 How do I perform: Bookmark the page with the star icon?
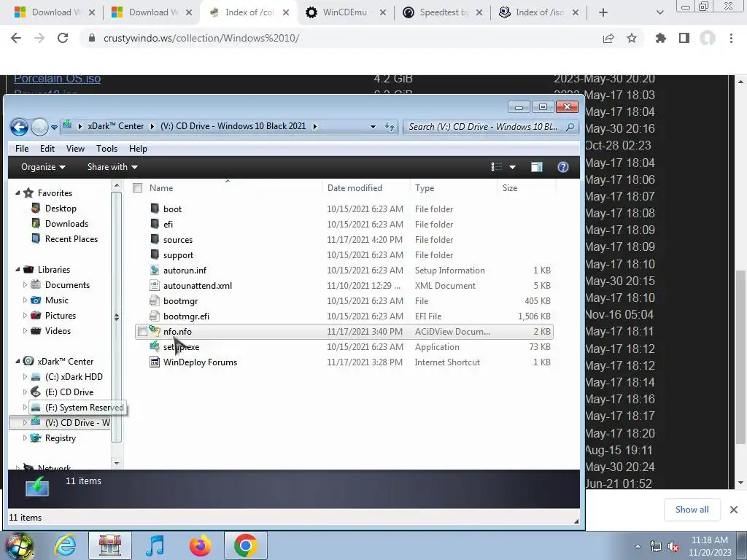(632, 38)
